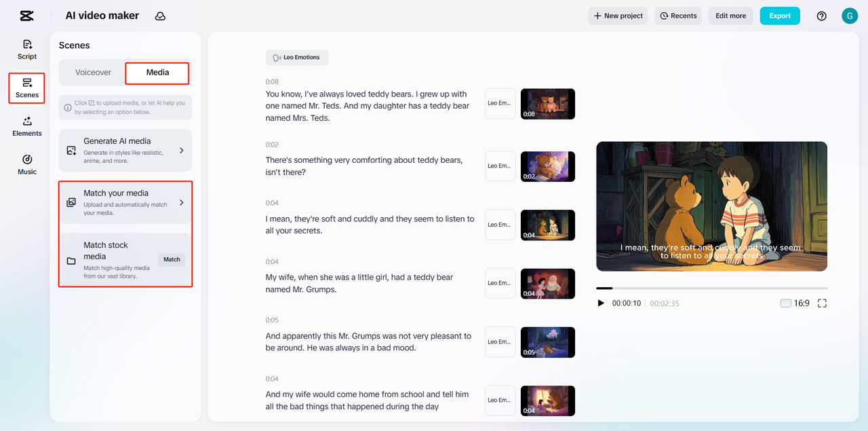Enter fullscreen preview mode
The height and width of the screenshot is (431, 868).
pyautogui.click(x=821, y=303)
